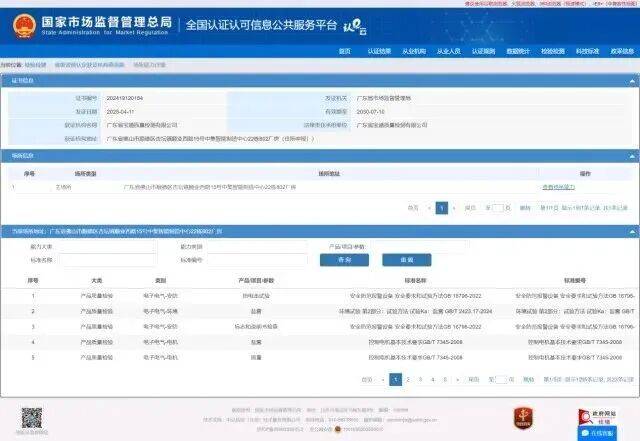Click GB/T 7345-2008 standard name in row 4
This screenshot has width=640, height=441.
pyautogui.click(x=415, y=342)
